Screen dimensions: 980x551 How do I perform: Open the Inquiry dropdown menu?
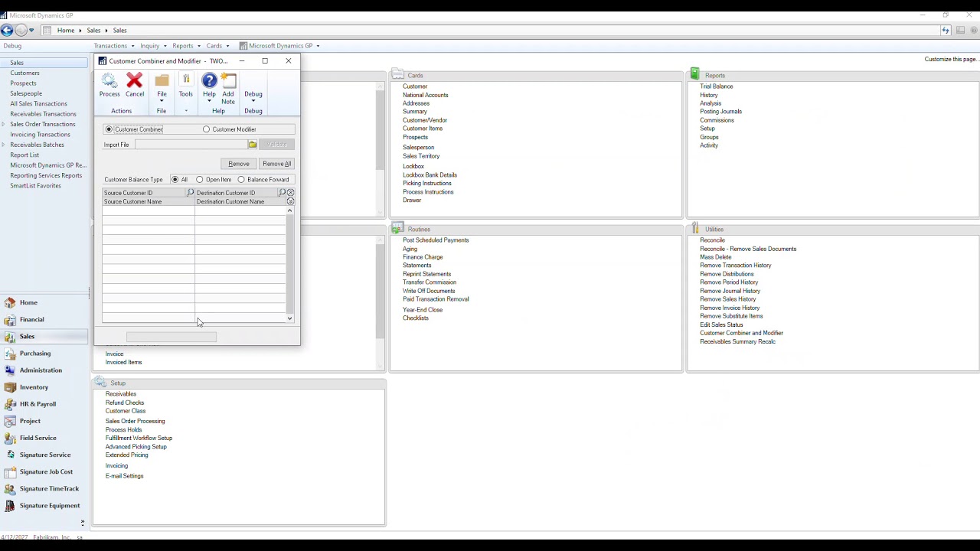152,46
